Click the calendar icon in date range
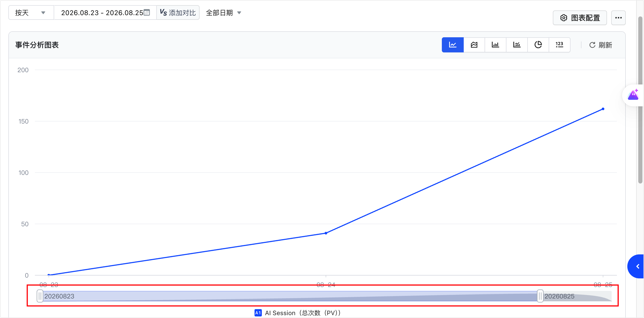This screenshot has height=318, width=644. click(x=147, y=13)
